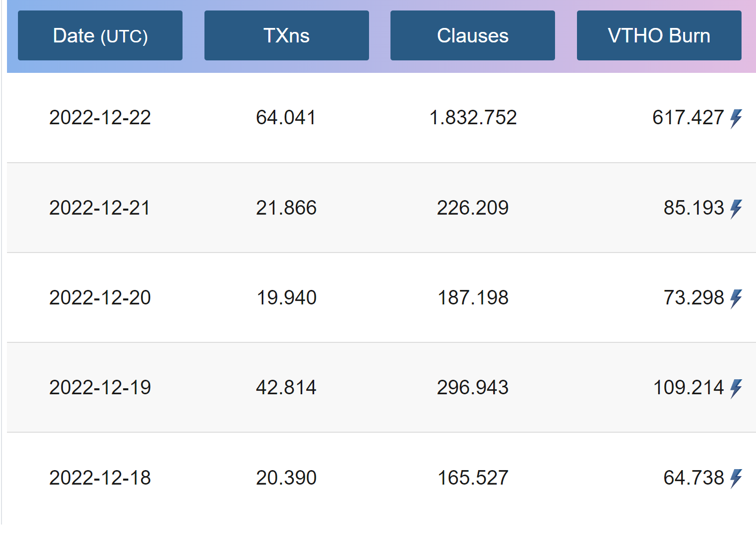
Task: Sort by the VTHO Burn column header
Action: click(659, 36)
